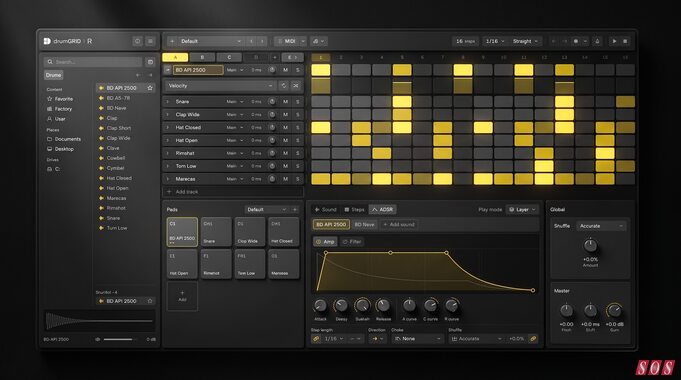Toggle the metronome bell icon
681x380 pixels.
[x=597, y=41]
